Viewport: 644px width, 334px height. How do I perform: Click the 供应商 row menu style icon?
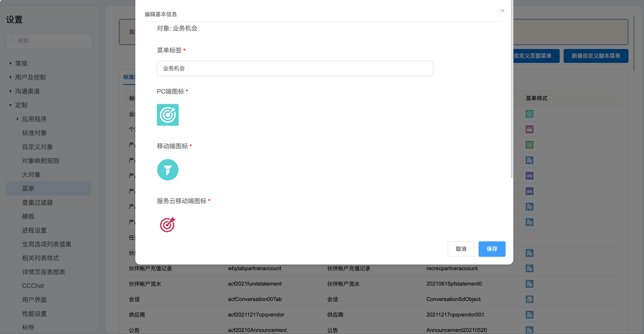pos(529,315)
